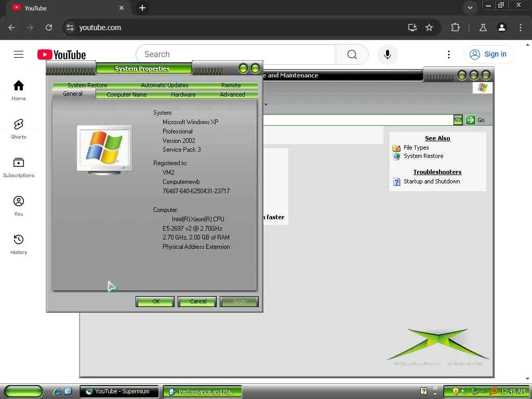This screenshot has width=532, height=399.
Task: Open History in the sidebar
Action: pos(19,244)
